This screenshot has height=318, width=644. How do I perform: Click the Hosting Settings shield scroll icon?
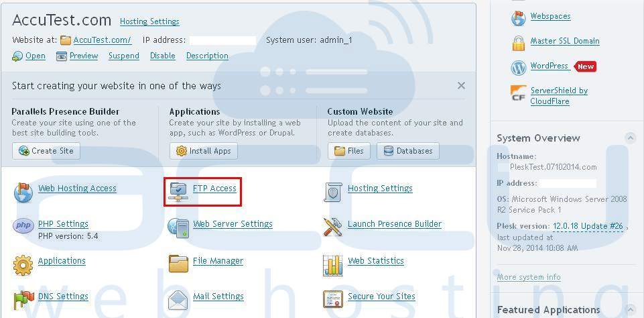(x=333, y=192)
